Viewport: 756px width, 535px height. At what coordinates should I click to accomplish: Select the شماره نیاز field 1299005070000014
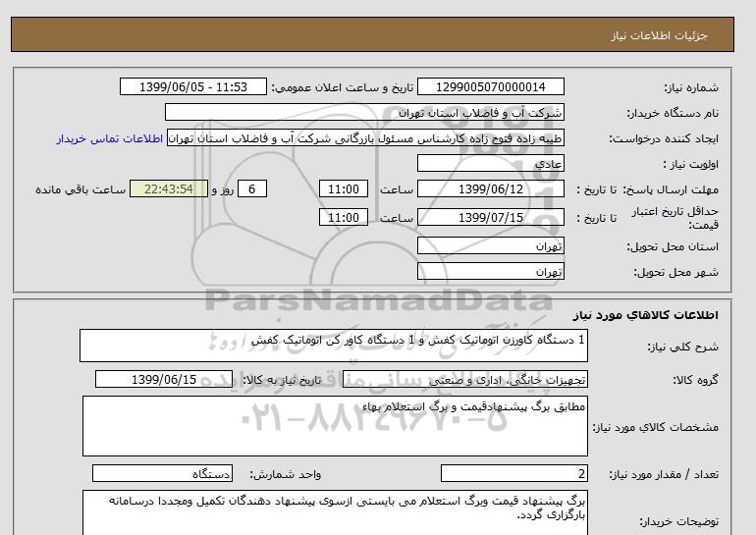pos(490,86)
